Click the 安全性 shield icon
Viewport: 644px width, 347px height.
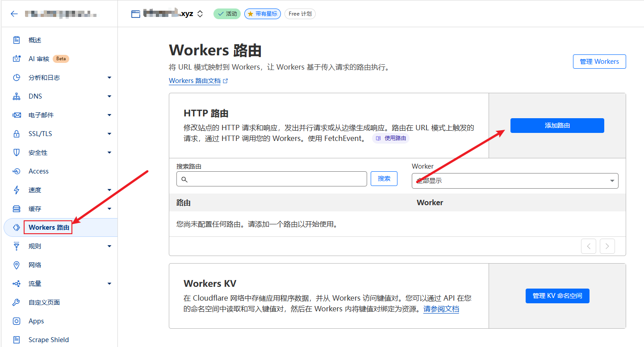pyautogui.click(x=17, y=153)
